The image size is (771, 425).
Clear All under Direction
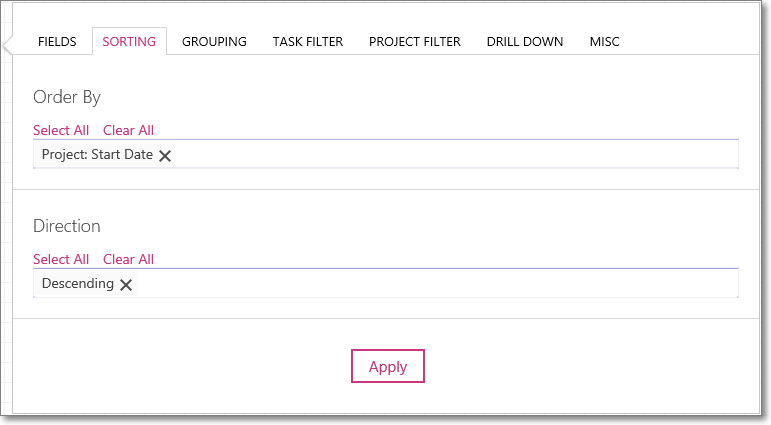tap(128, 259)
